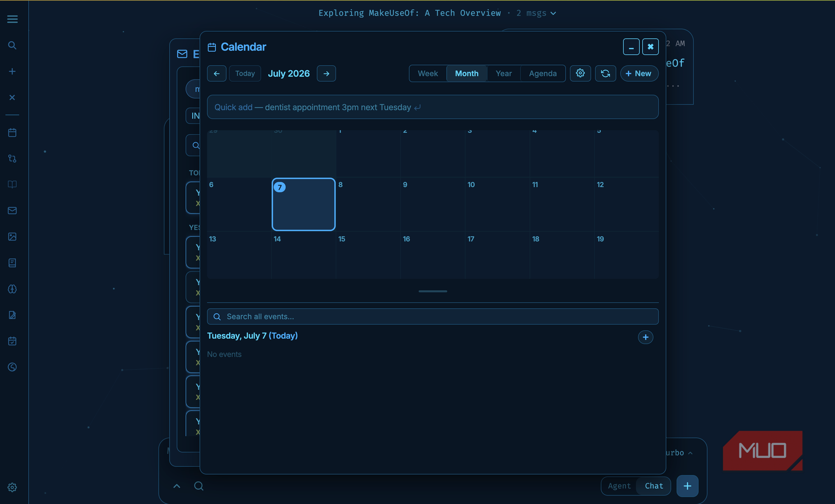Viewport: 835px width, 504px height.
Task: Go to next month arrow
Action: [x=326, y=73]
